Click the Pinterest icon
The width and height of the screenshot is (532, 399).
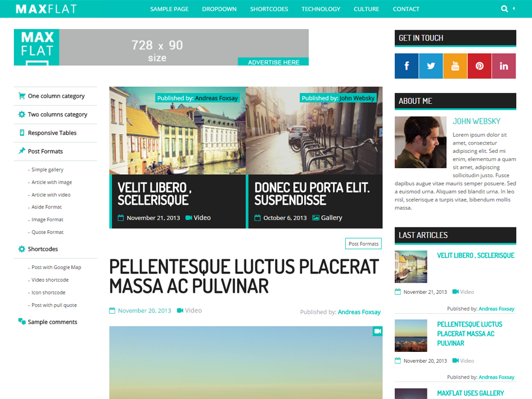click(479, 66)
